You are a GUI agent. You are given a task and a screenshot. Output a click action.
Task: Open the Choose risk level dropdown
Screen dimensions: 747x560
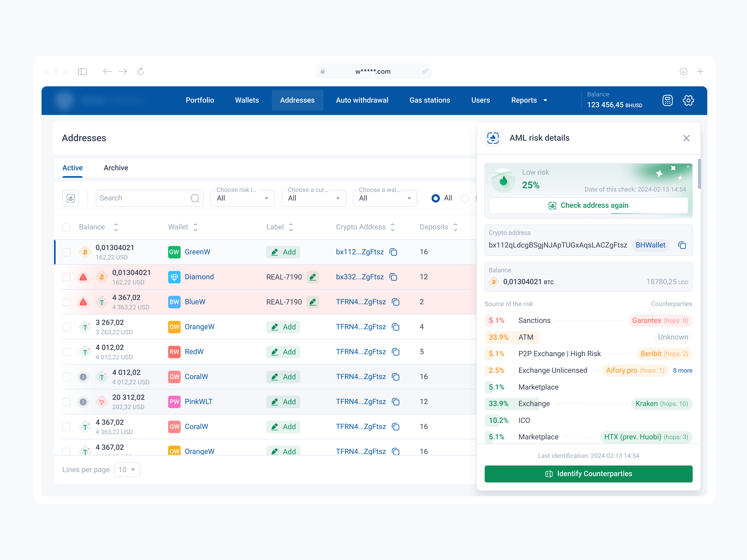click(242, 198)
